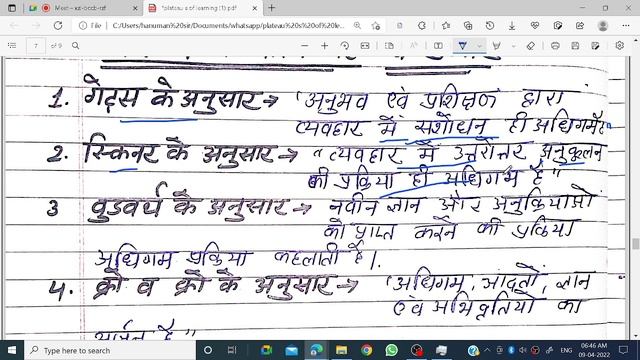This screenshot has height=360, width=640.
Task: Click the Read aloud button
Action: [413, 46]
